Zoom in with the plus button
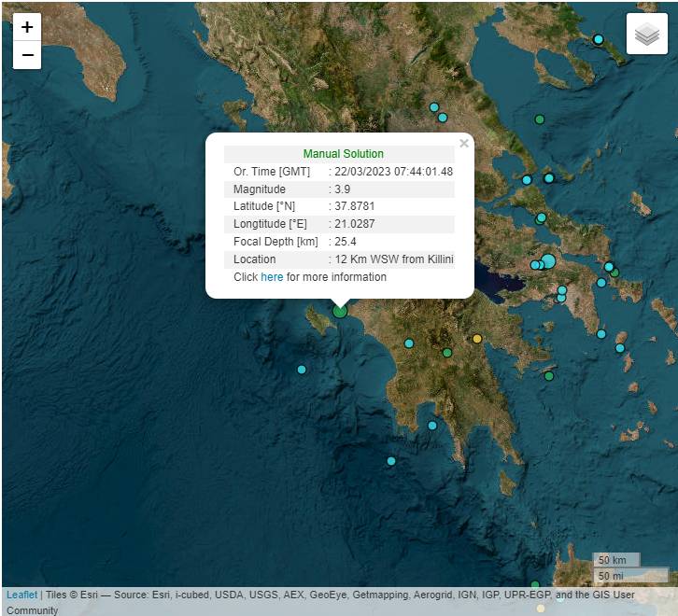The width and height of the screenshot is (678, 616). (x=27, y=27)
